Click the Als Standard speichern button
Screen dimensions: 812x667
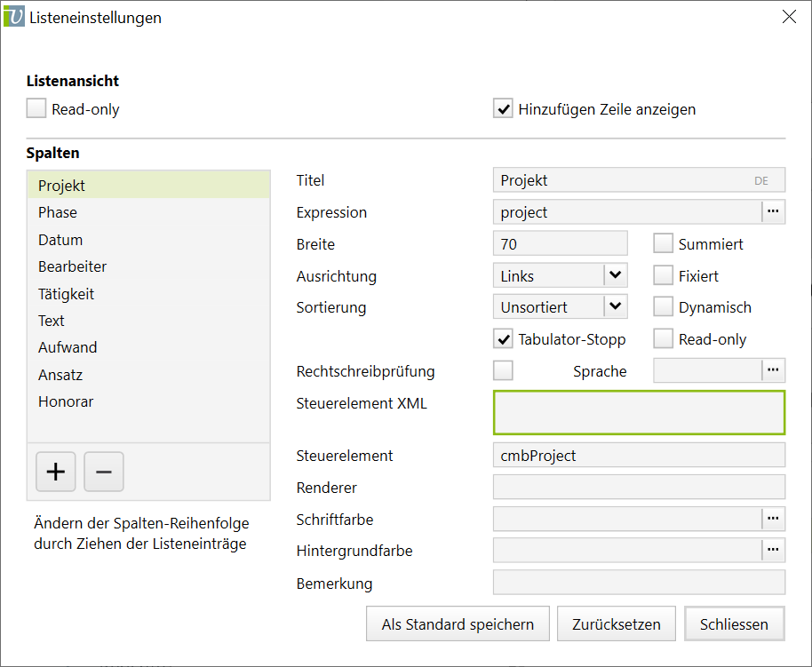[458, 623]
